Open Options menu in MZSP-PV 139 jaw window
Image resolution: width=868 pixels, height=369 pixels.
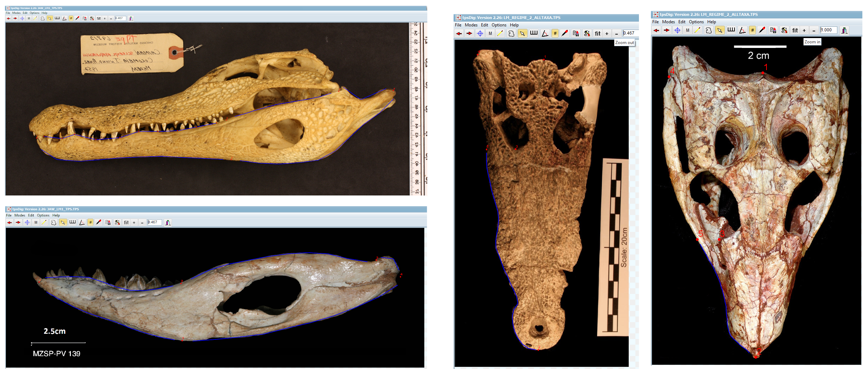[43, 215]
